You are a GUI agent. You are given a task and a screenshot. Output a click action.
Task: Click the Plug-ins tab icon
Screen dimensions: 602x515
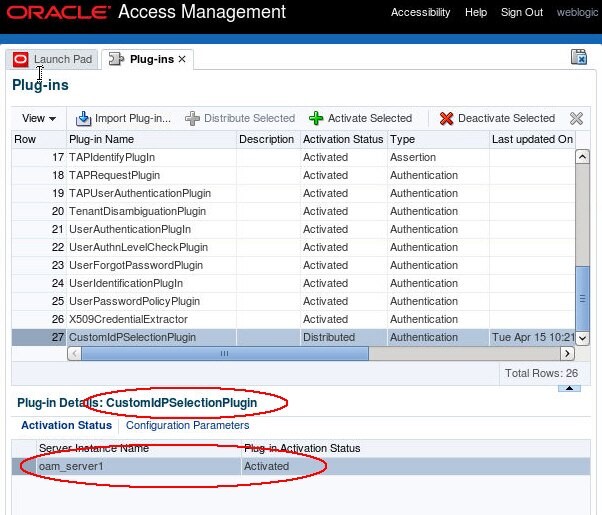click(x=116, y=59)
